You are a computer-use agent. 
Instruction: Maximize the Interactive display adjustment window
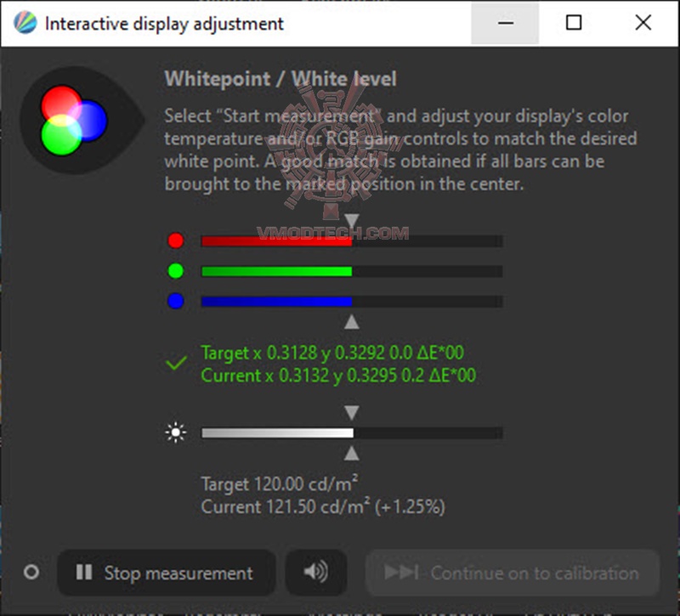click(574, 23)
